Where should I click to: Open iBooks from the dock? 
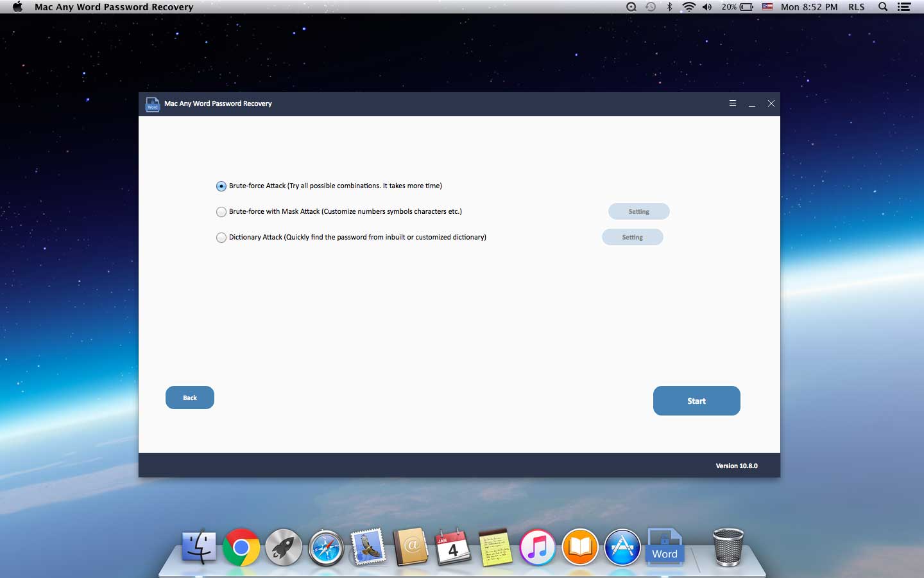579,548
